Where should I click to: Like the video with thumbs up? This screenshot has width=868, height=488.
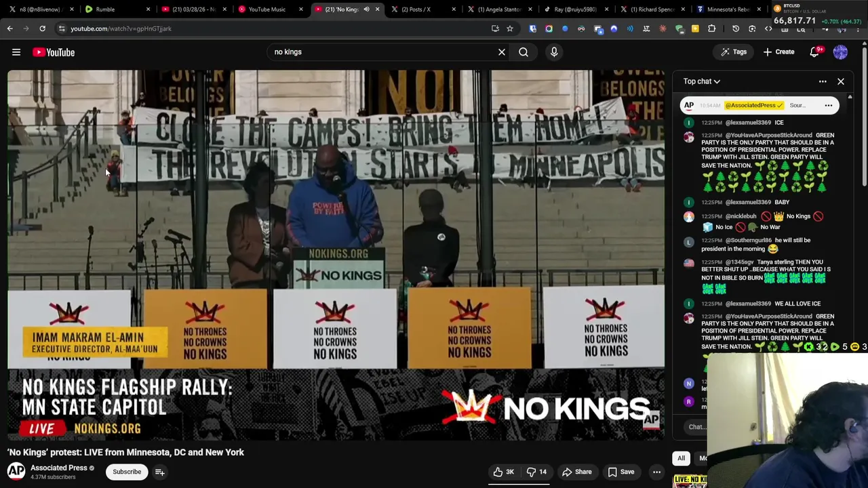click(504, 472)
